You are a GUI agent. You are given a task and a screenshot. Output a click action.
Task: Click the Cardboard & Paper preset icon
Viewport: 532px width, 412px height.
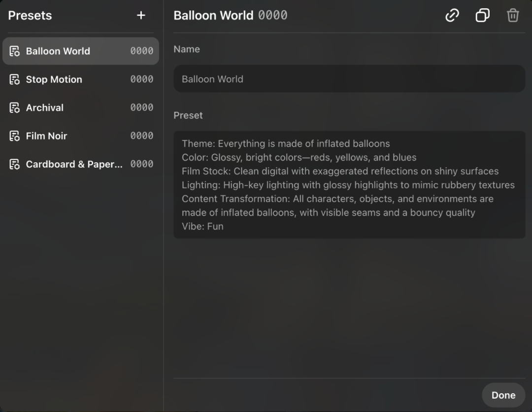pyautogui.click(x=15, y=164)
